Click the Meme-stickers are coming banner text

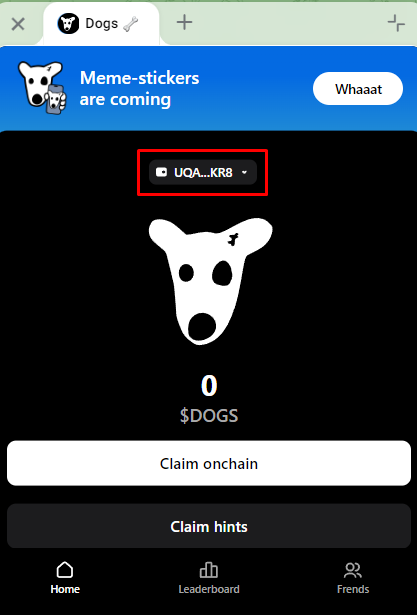[x=140, y=89]
